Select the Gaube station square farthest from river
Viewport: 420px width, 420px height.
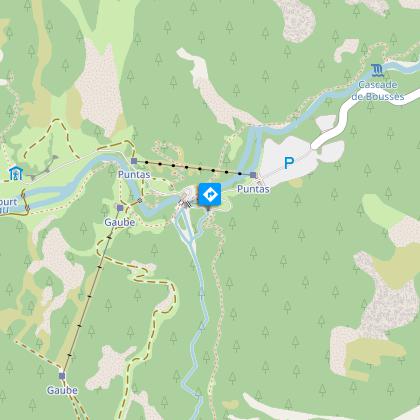(62, 376)
